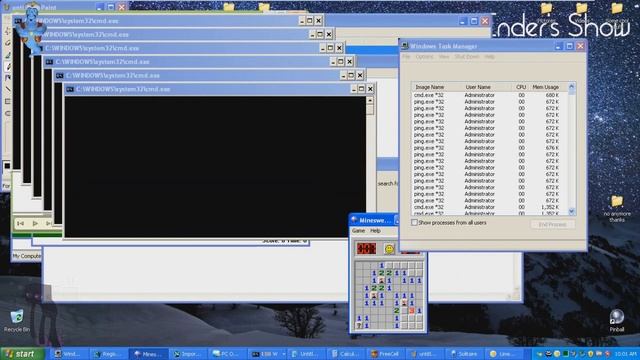
Task: Check 'Show processes from all users'
Action: 414,223
